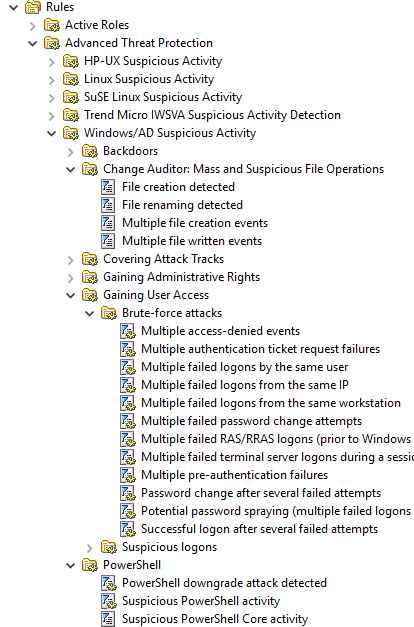Click the Multiple file written events icon

point(108,241)
